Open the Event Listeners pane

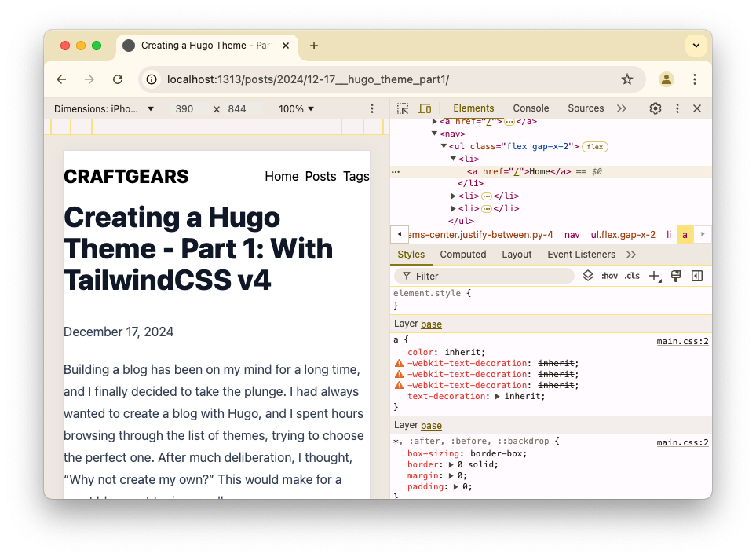click(x=582, y=255)
